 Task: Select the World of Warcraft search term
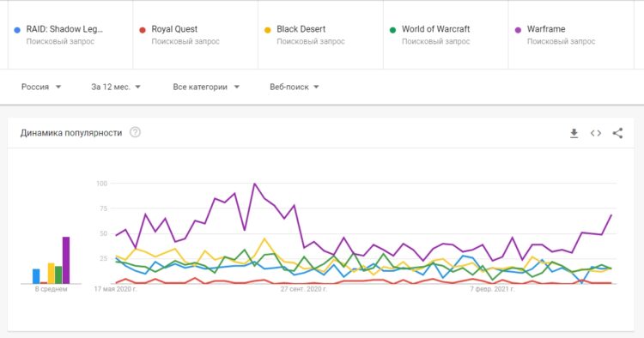(x=435, y=29)
